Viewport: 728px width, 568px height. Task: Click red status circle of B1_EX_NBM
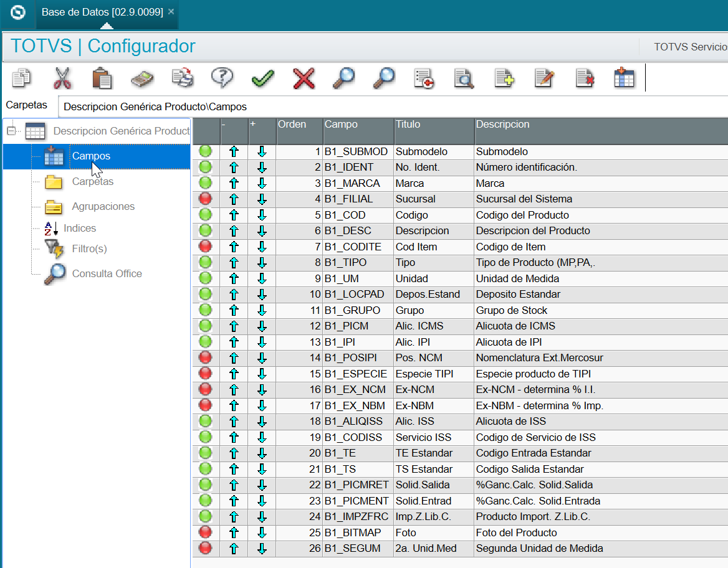(x=205, y=405)
